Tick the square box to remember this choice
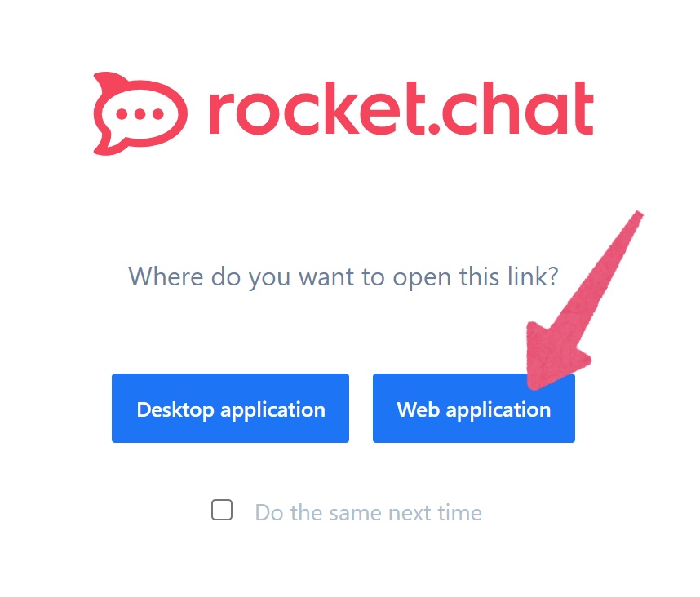Screen dimensions: 700x597 222,510
